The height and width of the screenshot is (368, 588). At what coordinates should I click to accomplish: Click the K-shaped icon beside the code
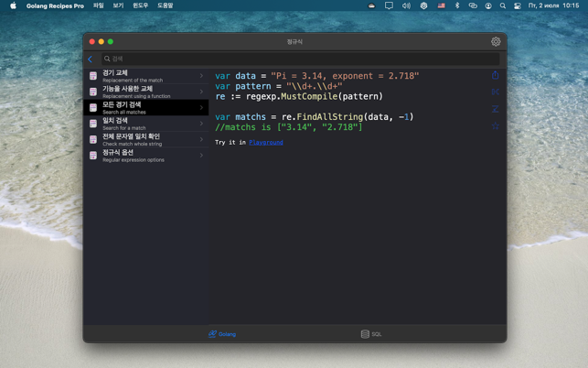[x=495, y=92]
